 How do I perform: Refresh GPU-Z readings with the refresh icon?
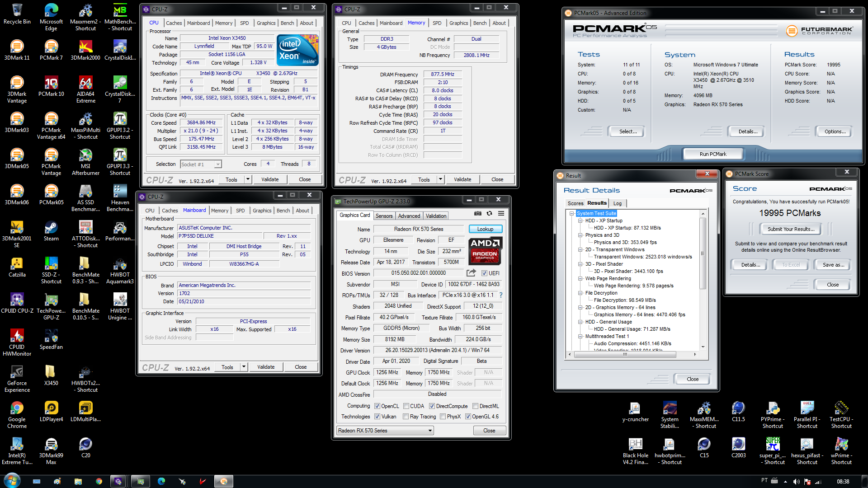[489, 213]
